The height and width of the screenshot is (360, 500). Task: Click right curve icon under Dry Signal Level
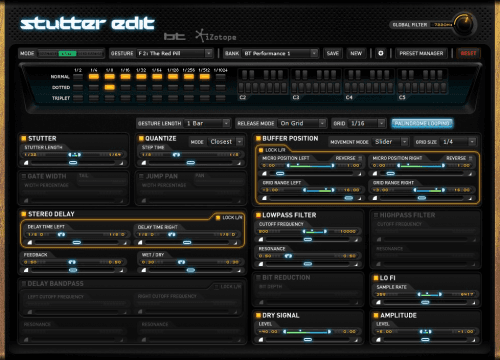[356, 340]
